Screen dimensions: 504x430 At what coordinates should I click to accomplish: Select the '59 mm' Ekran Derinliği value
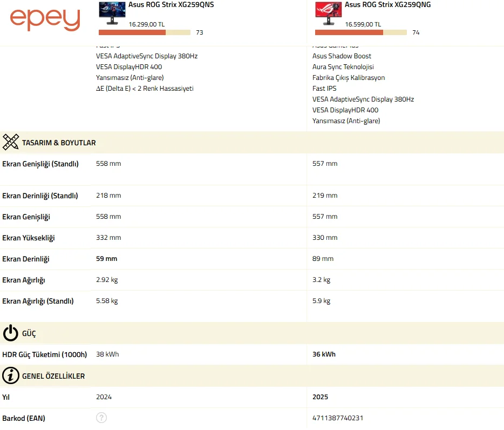106,258
